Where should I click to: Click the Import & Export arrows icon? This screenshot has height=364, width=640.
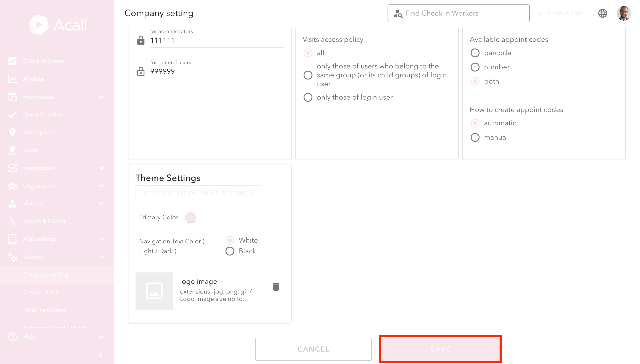[x=12, y=221]
